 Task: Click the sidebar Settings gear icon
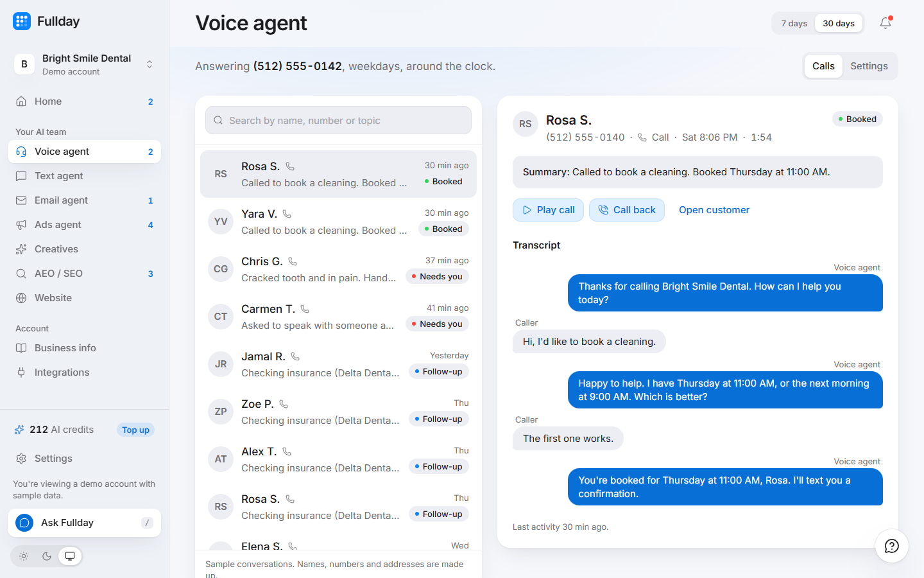point(21,459)
